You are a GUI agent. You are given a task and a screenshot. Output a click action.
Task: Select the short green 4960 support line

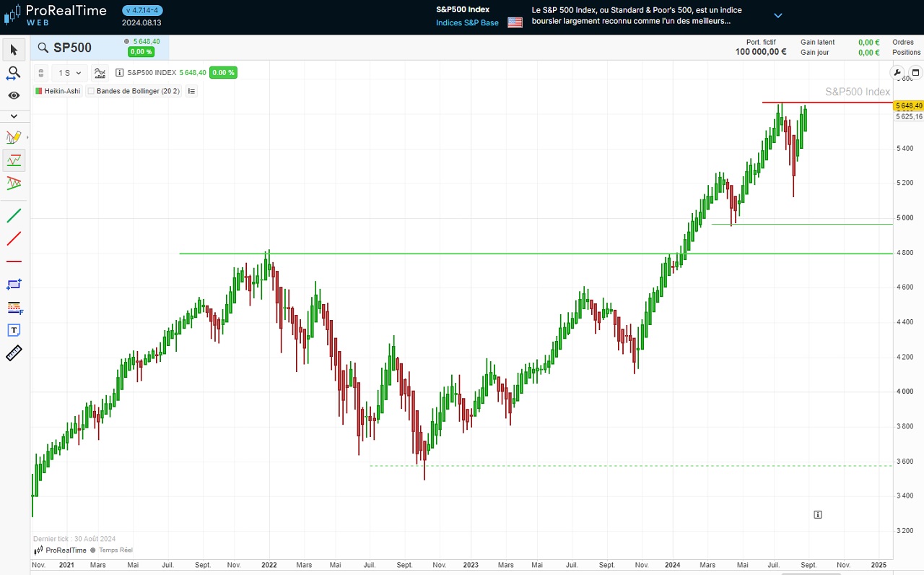(802, 224)
